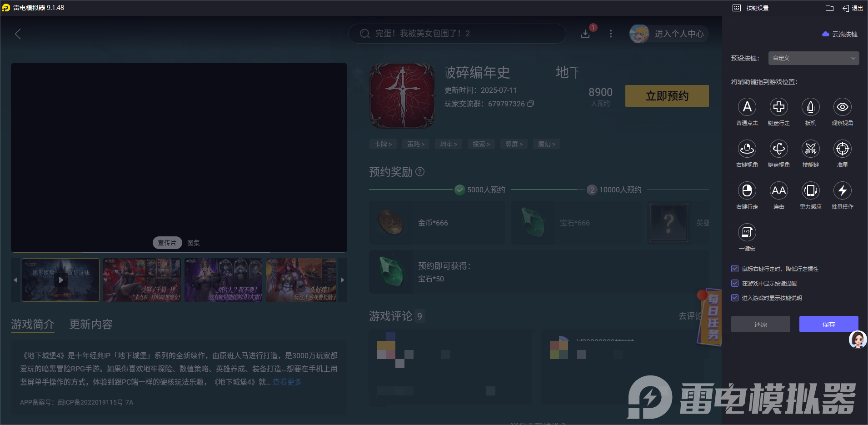This screenshot has height=425, width=868.
Task: Toggle 进入游戏时显示按键说明 checkbox
Action: 735,298
